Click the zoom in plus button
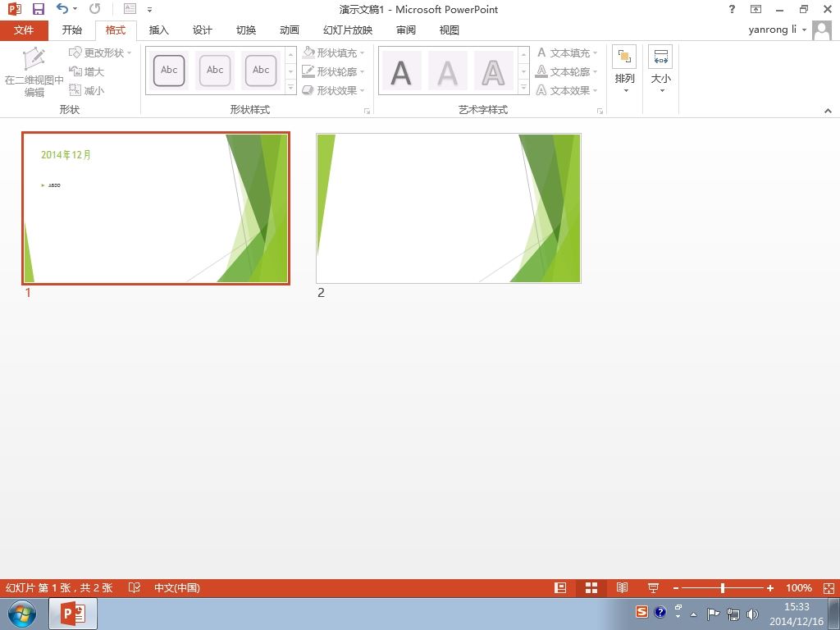840x630 pixels. point(769,588)
